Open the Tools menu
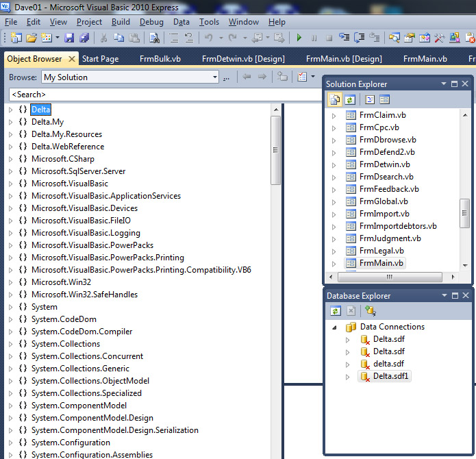The height and width of the screenshot is (459, 476). tap(209, 22)
